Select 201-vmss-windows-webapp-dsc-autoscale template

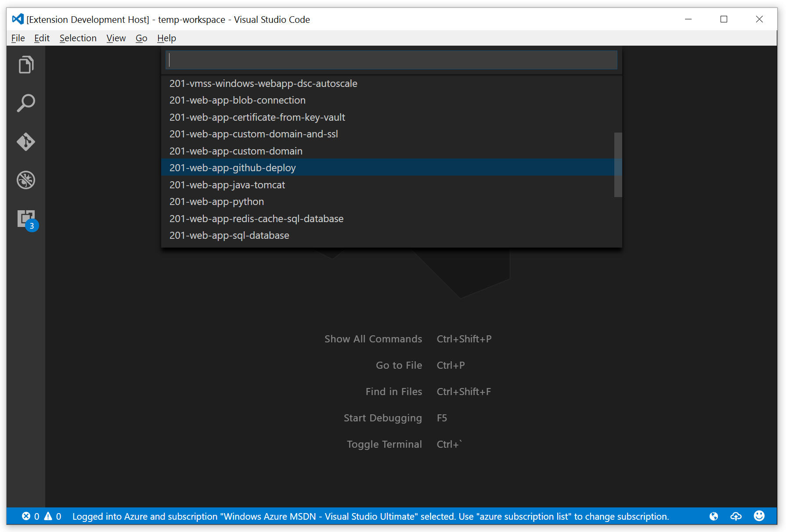point(387,83)
